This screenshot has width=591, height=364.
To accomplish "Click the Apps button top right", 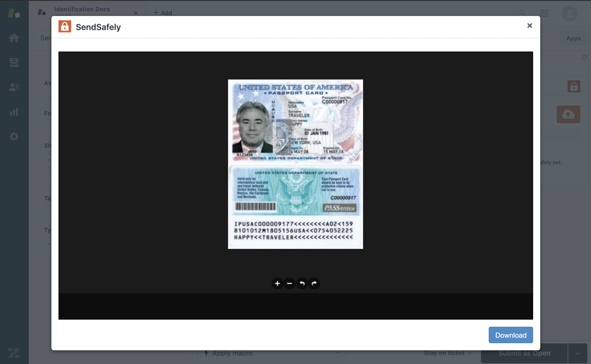I will pyautogui.click(x=573, y=38).
